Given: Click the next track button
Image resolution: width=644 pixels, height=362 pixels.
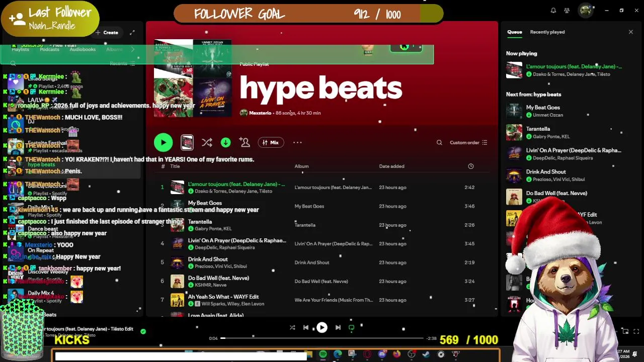Looking at the screenshot, I should tap(338, 327).
